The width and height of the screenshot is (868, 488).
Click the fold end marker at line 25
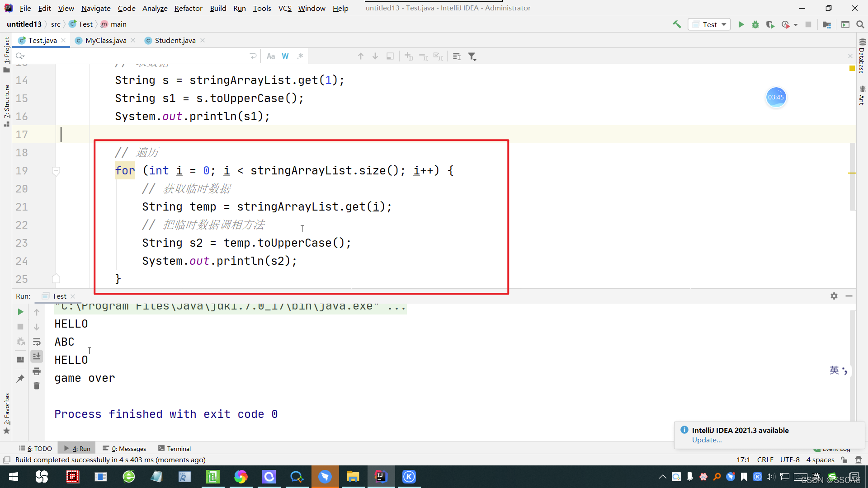tap(56, 279)
